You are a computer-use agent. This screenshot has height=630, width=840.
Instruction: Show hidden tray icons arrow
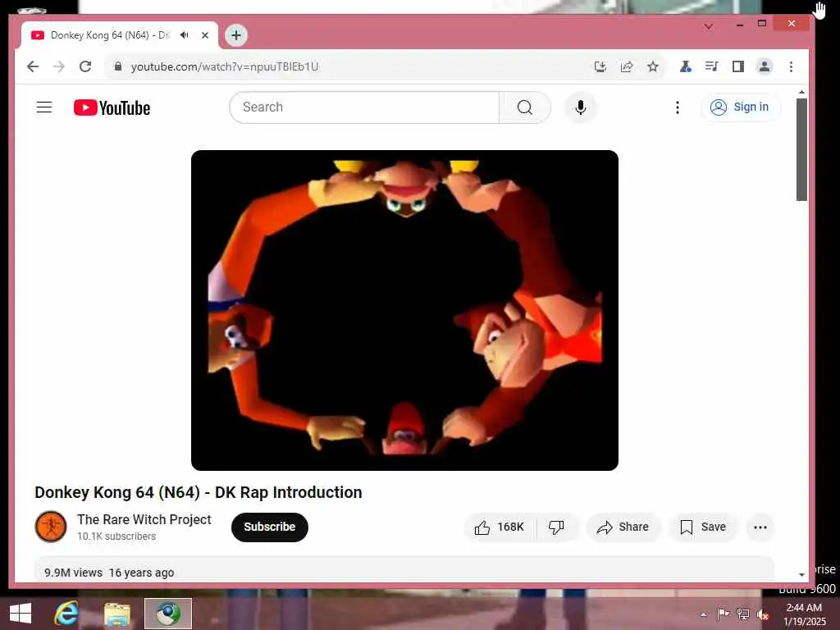(703, 614)
